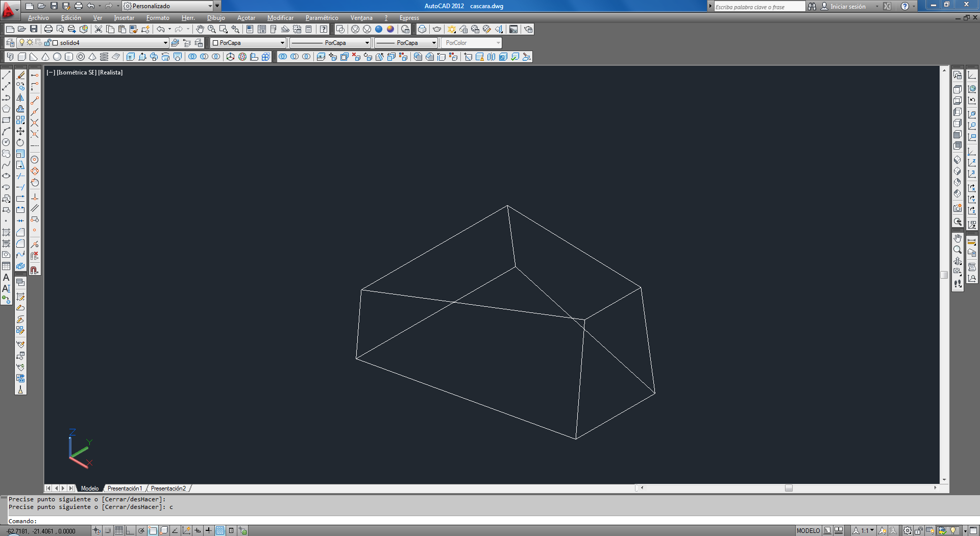Open the Modificar menu
Image resolution: width=980 pixels, height=536 pixels.
tap(280, 18)
